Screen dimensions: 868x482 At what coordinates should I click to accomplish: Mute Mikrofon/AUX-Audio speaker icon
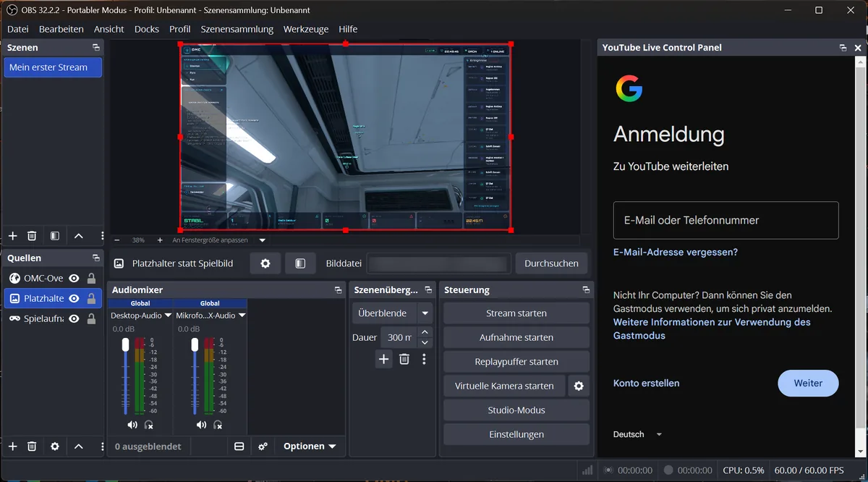[x=201, y=425]
